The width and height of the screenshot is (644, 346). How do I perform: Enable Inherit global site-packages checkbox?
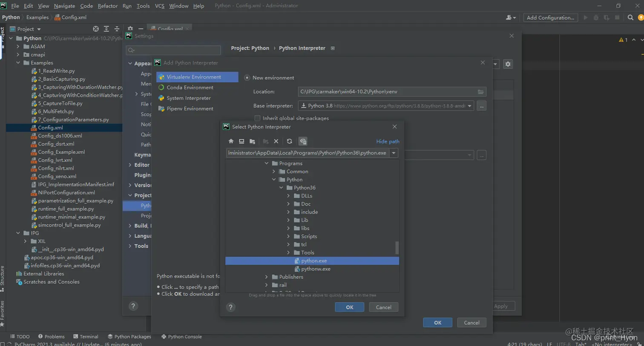[x=257, y=118]
